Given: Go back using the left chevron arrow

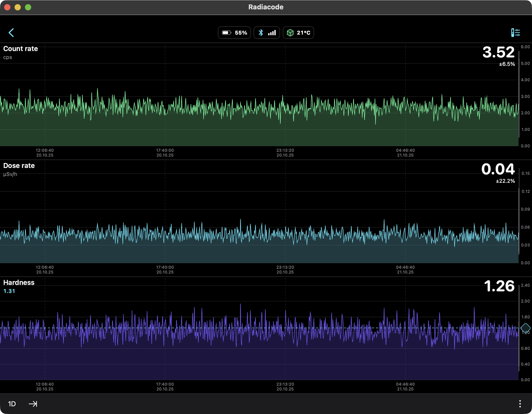Looking at the screenshot, I should pyautogui.click(x=11, y=33).
